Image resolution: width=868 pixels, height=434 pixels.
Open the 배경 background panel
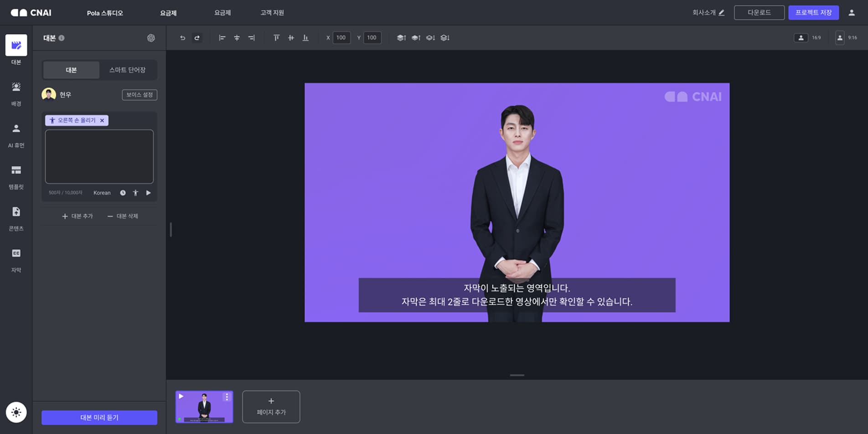click(x=16, y=93)
